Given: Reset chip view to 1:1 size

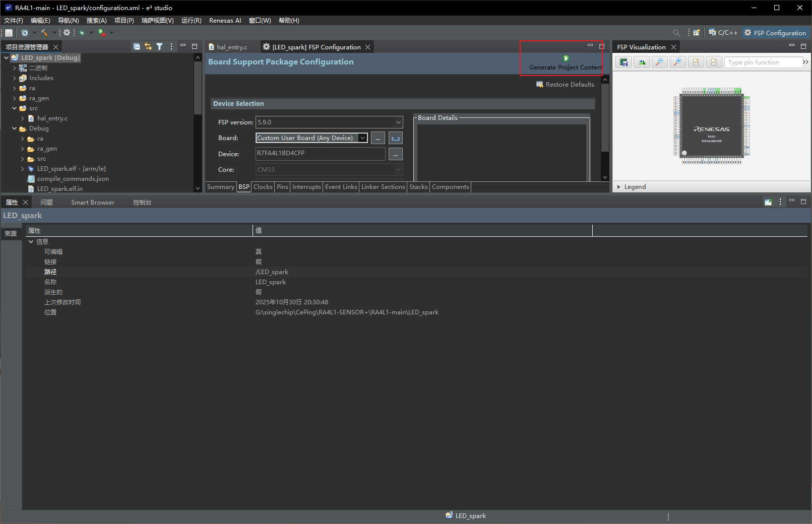Looking at the screenshot, I should point(696,62).
